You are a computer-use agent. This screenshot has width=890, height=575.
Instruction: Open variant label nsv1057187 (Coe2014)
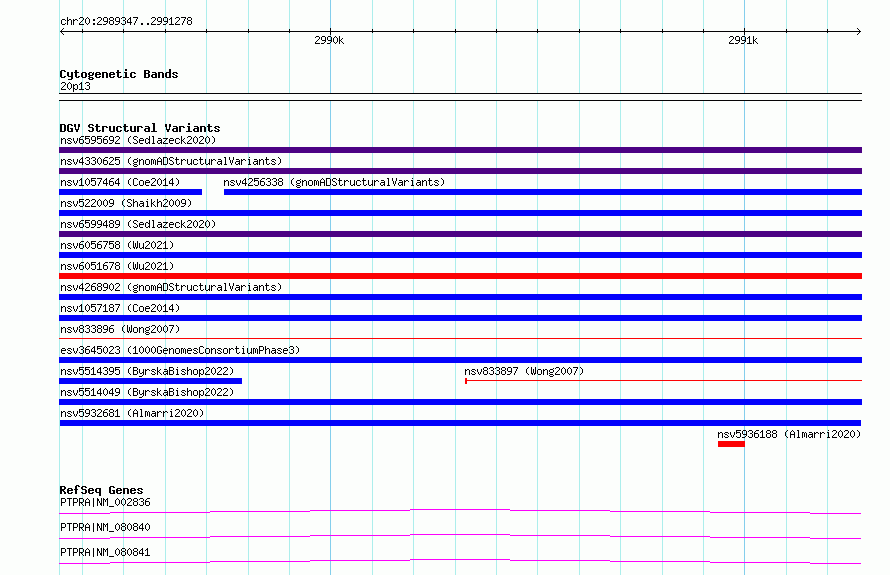[120, 308]
